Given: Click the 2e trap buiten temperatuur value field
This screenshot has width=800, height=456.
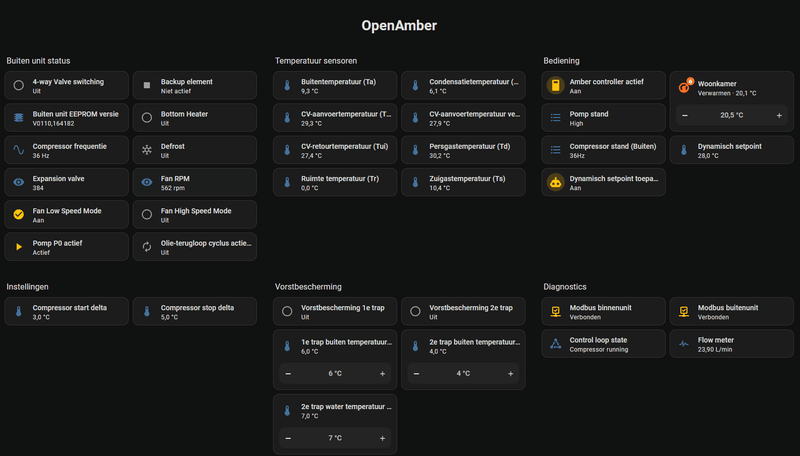Looking at the screenshot, I should (463, 374).
